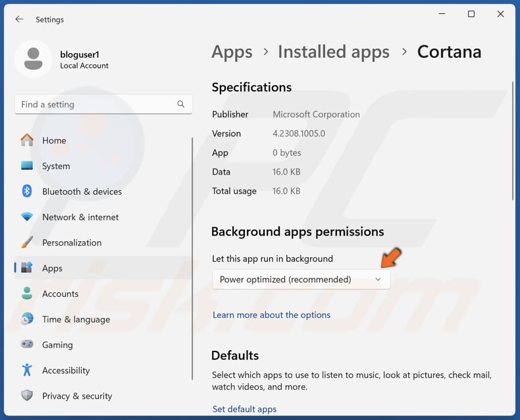This screenshot has height=420, width=520.
Task: Click Microsoft Corporation publisher value
Action: (x=316, y=114)
